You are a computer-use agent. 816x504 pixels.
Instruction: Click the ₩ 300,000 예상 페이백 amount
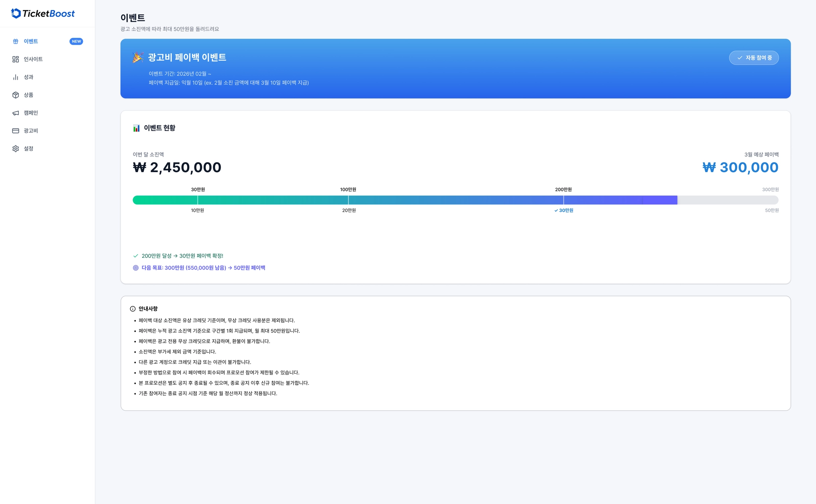click(x=740, y=167)
